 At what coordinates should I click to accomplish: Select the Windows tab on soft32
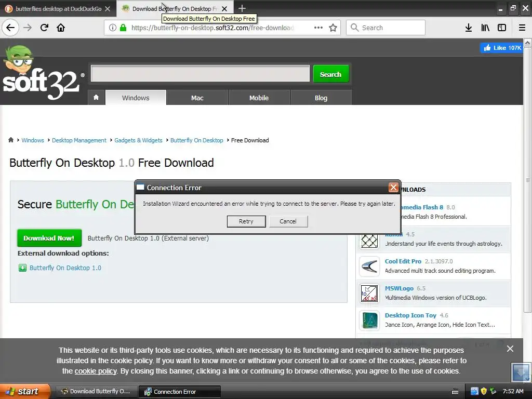tap(136, 98)
